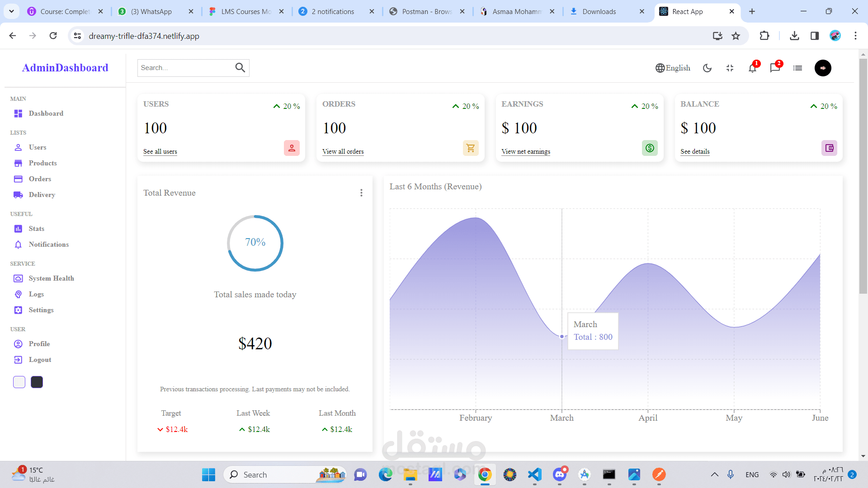Click the $420 total sales amount
Viewport: 868px width, 488px height.
point(255,343)
